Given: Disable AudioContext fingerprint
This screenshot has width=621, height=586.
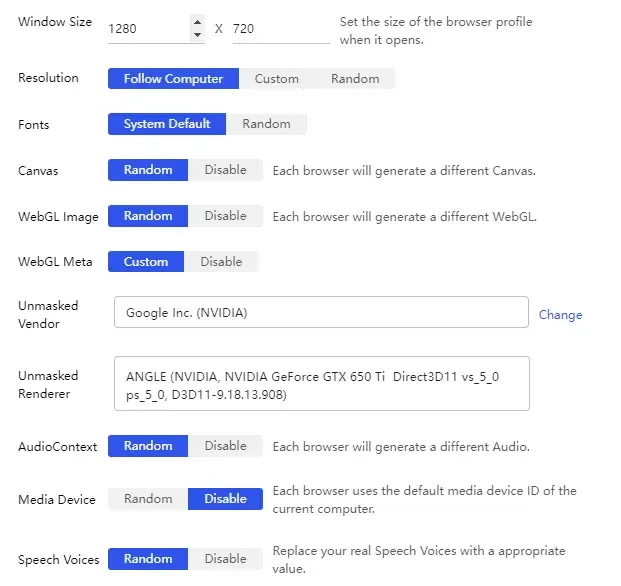Looking at the screenshot, I should click(225, 446).
